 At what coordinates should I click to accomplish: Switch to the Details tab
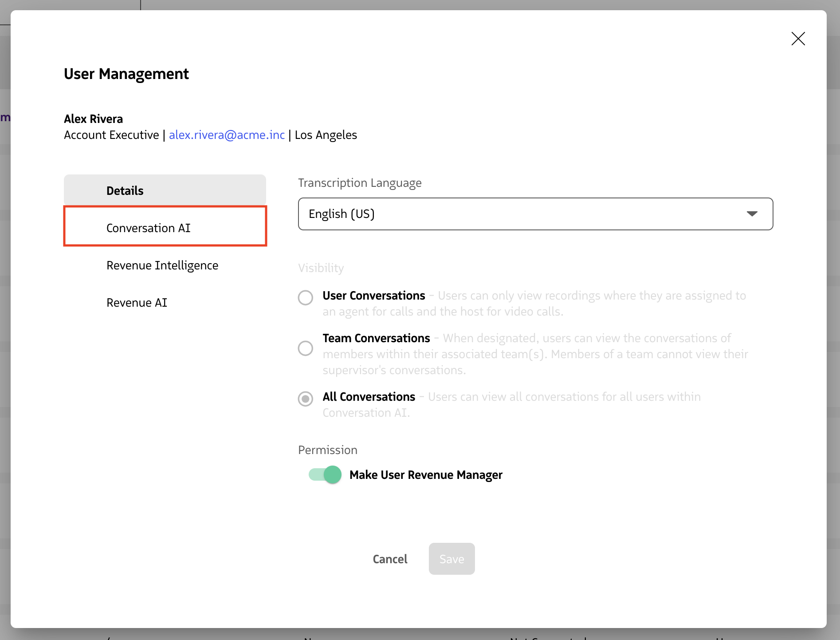click(125, 190)
